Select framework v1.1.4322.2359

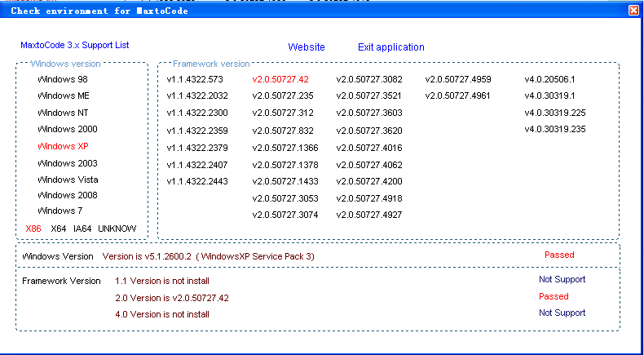click(197, 131)
